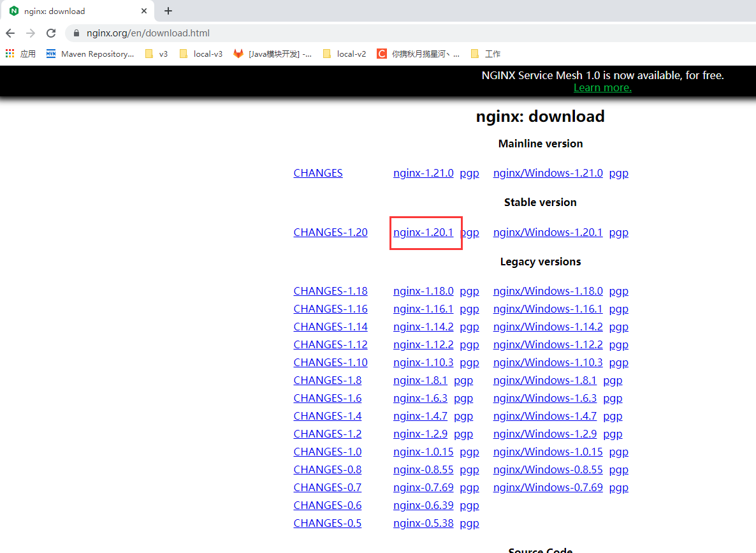Screen dimensions: 756x553
Task: Open the CHANGES-1.20 link
Action: click(331, 233)
